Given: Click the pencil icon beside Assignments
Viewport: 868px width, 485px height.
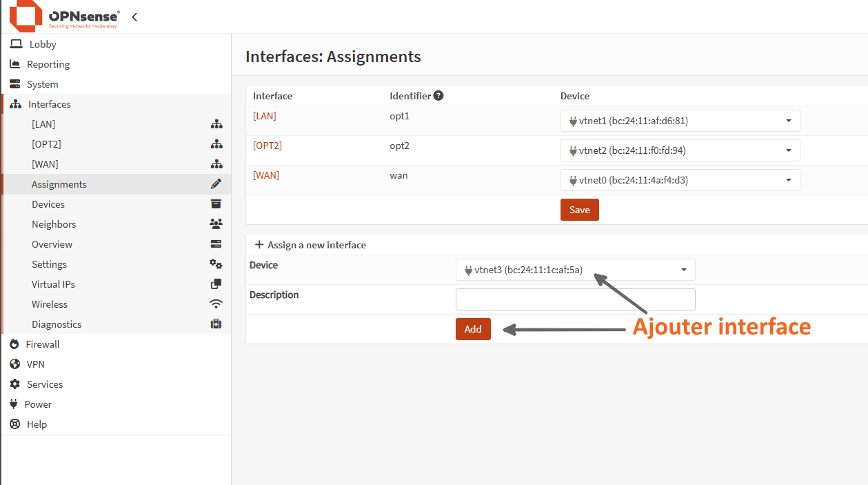Looking at the screenshot, I should click(216, 184).
